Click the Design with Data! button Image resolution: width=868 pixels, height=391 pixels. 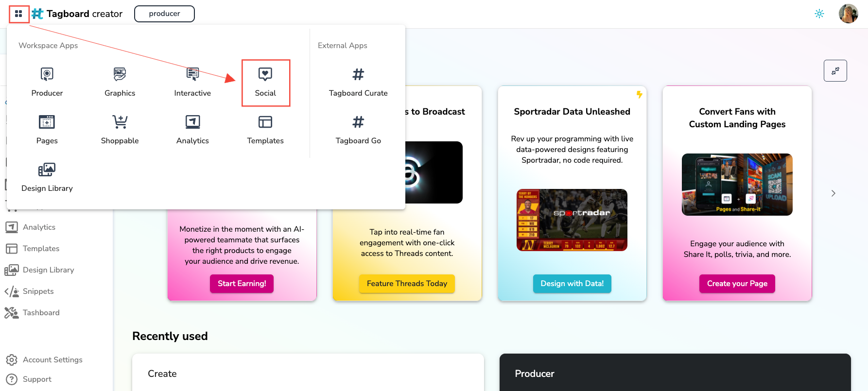tap(572, 284)
